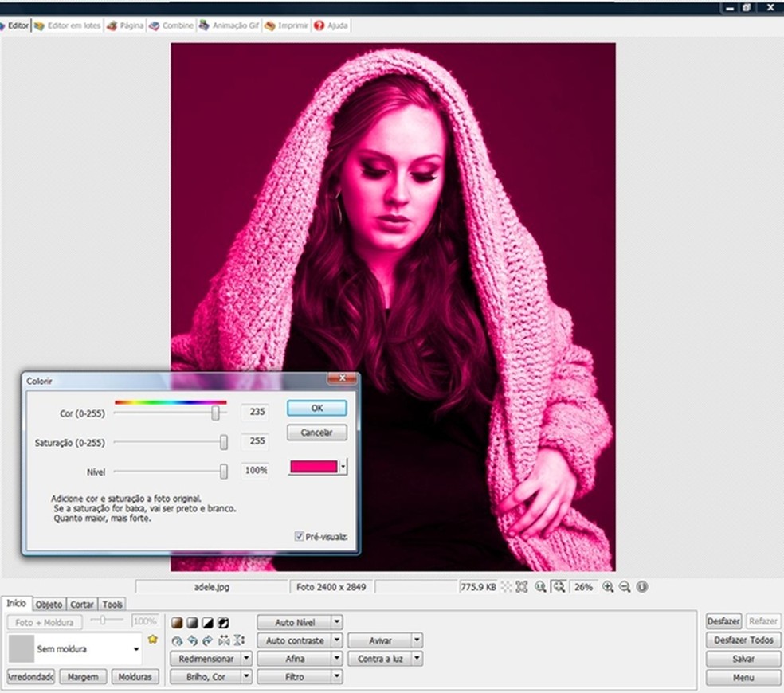Open the Sem moldura frame combo box
The image size is (784, 693).
pos(75,648)
